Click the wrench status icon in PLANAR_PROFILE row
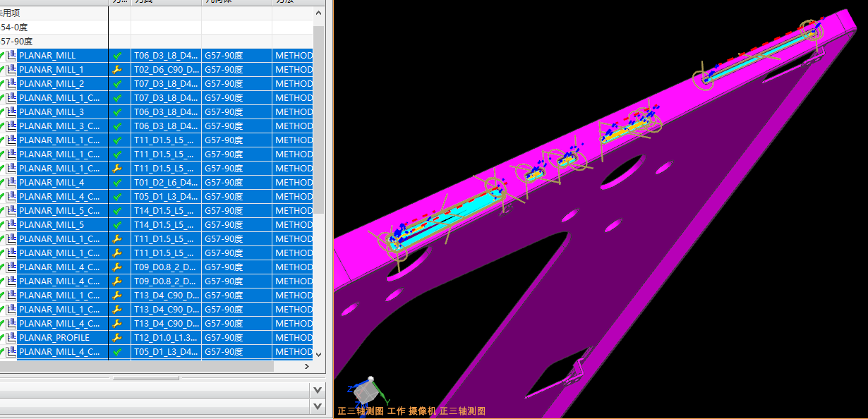The height and width of the screenshot is (419, 868). pyautogui.click(x=117, y=338)
